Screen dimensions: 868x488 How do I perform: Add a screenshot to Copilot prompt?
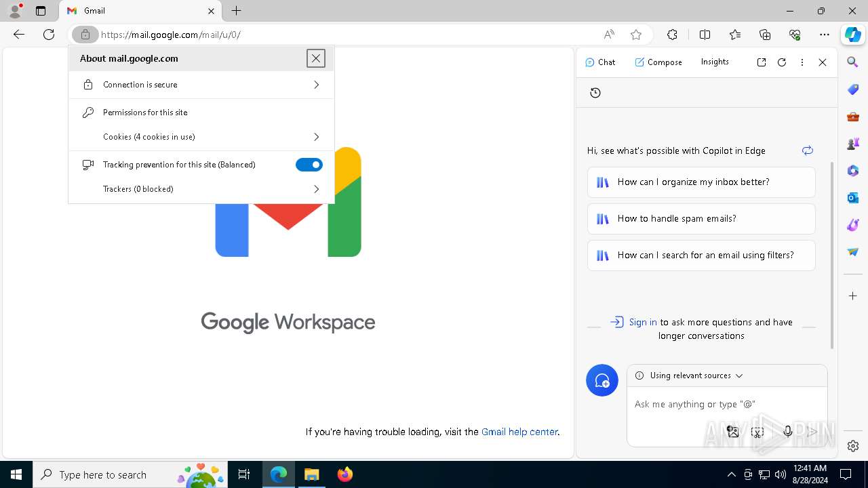[x=758, y=432]
